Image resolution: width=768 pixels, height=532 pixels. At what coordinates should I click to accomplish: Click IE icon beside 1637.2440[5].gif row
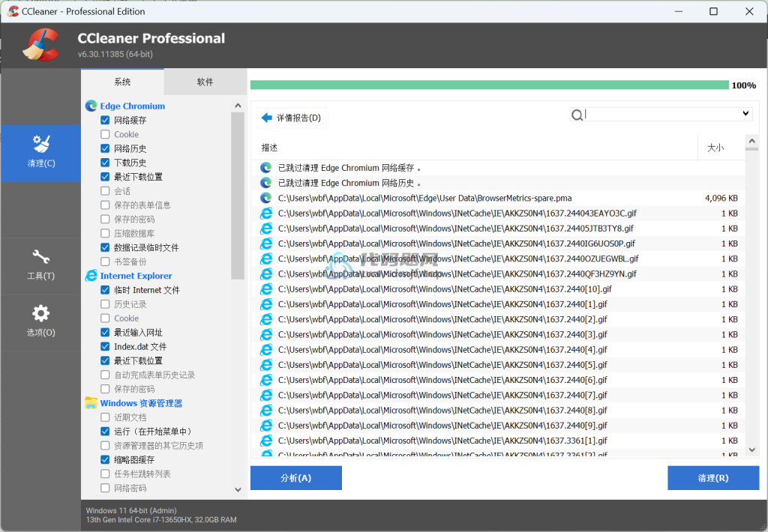(x=266, y=365)
